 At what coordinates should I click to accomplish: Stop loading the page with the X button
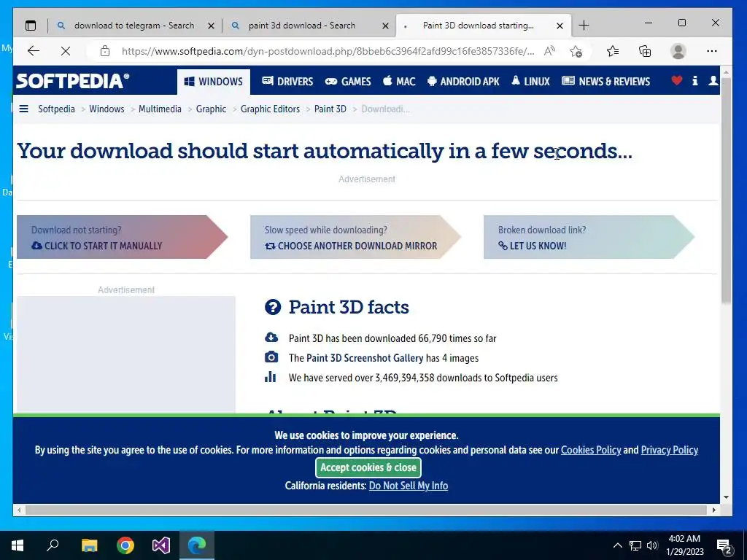66,51
